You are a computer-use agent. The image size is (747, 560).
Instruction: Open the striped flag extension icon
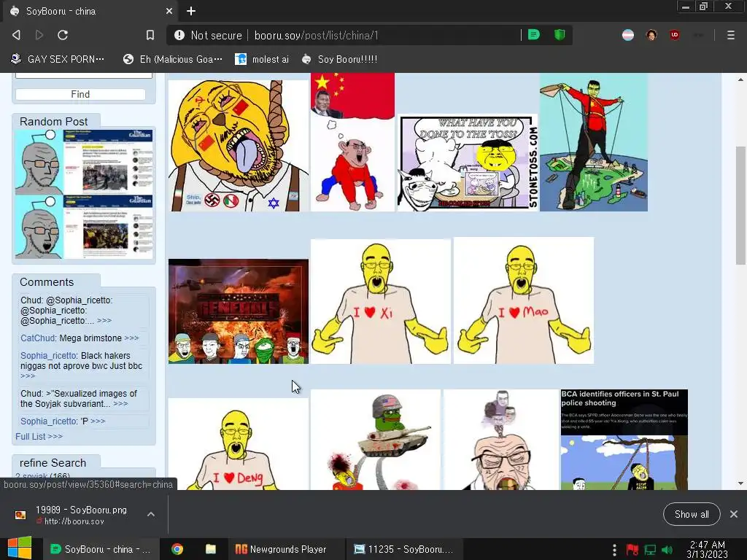coord(628,35)
